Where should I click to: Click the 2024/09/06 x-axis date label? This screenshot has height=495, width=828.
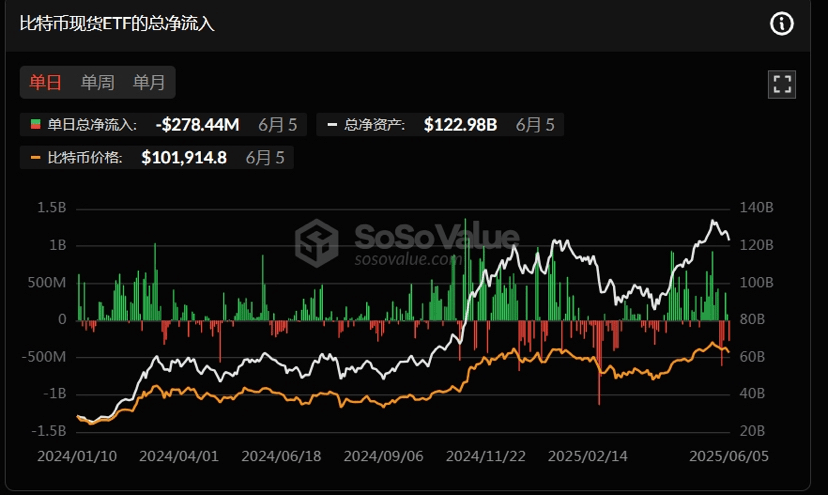383,456
